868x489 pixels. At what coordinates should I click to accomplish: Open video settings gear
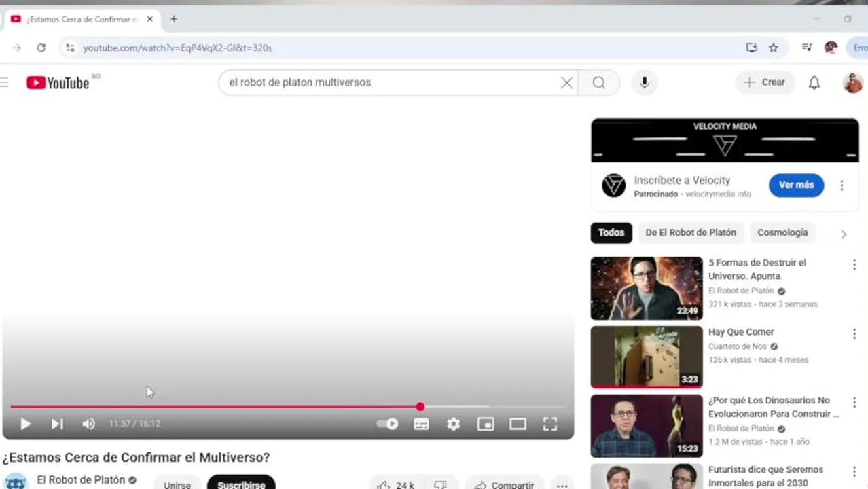point(453,424)
